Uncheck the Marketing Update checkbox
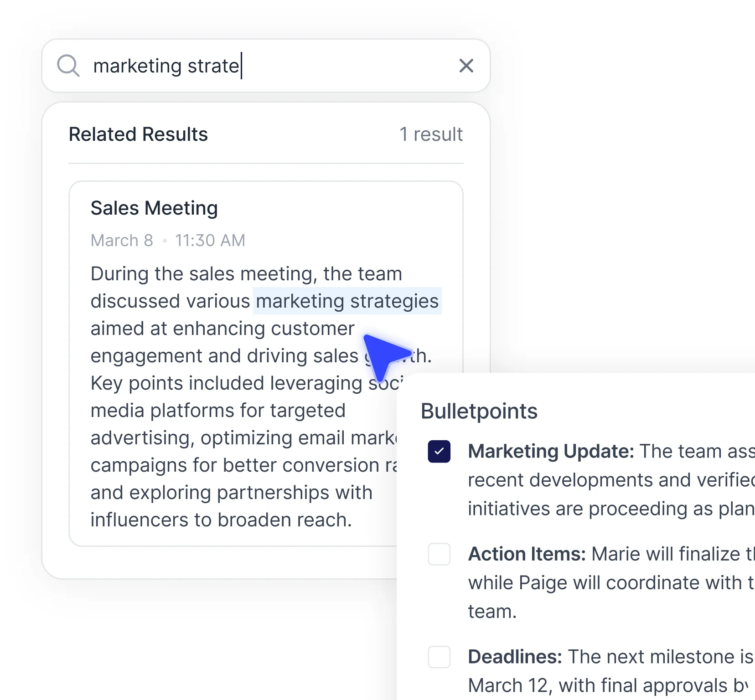 (439, 452)
